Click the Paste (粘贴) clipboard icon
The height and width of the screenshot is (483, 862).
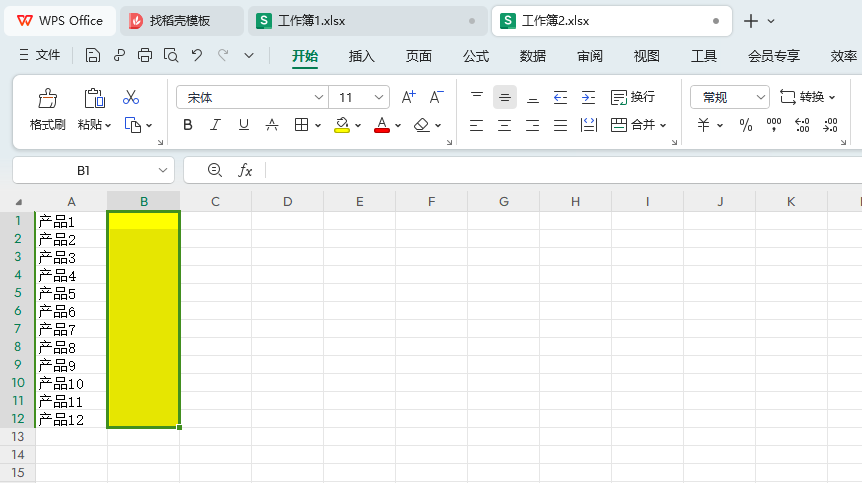[x=94, y=98]
